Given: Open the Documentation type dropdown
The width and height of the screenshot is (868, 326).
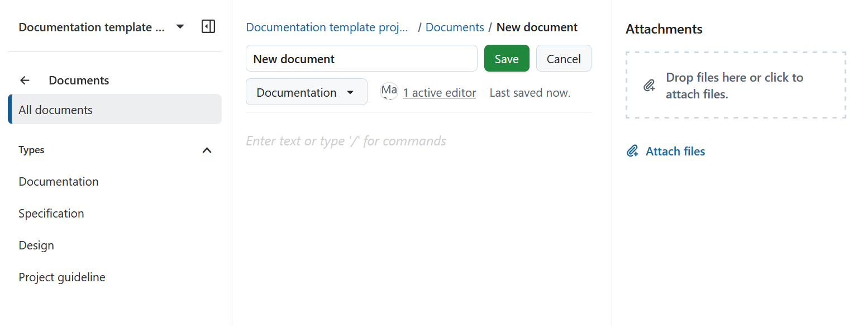Looking at the screenshot, I should point(306,92).
